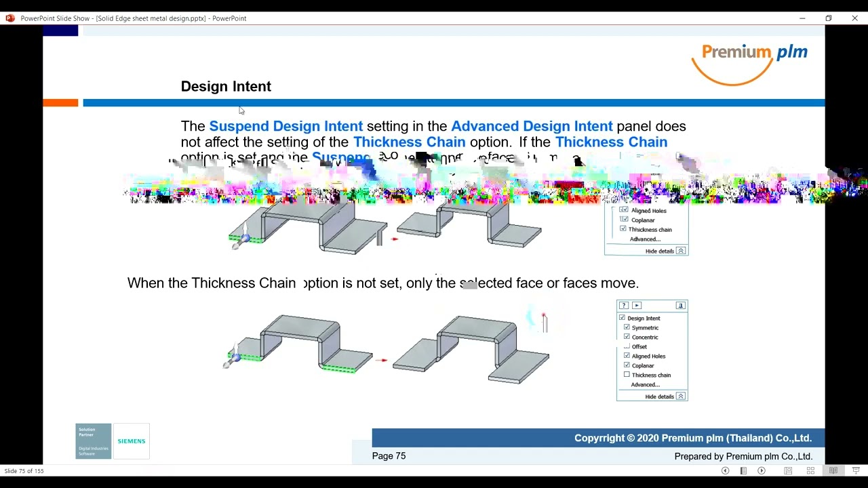
Task: Click the help question mark in lower Design Intent panel
Action: pos(624,306)
